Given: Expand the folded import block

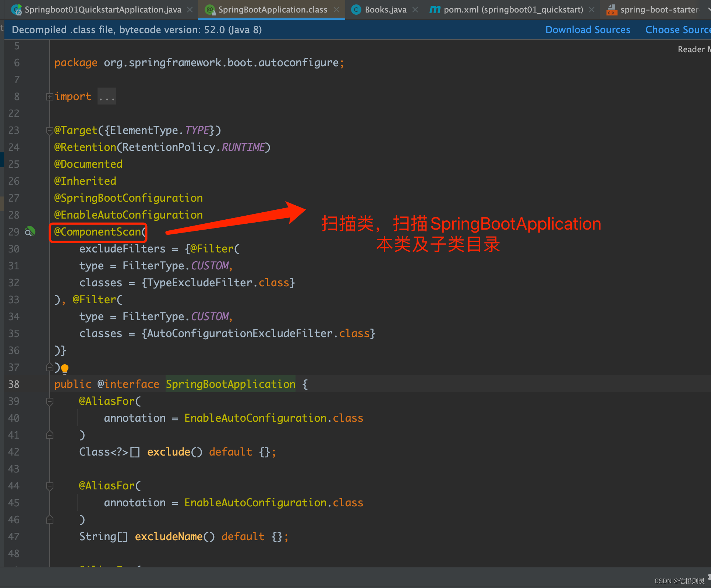Looking at the screenshot, I should 50,97.
